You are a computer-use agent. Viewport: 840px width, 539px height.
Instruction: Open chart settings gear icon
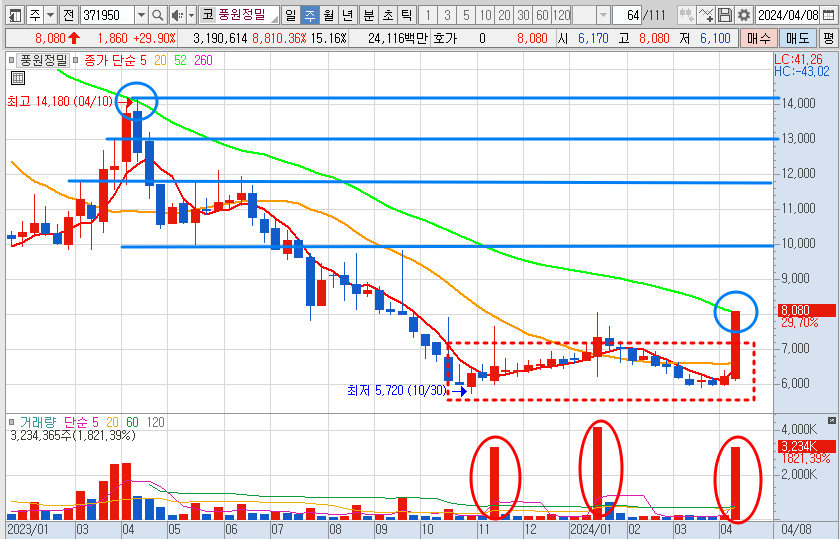coord(744,15)
